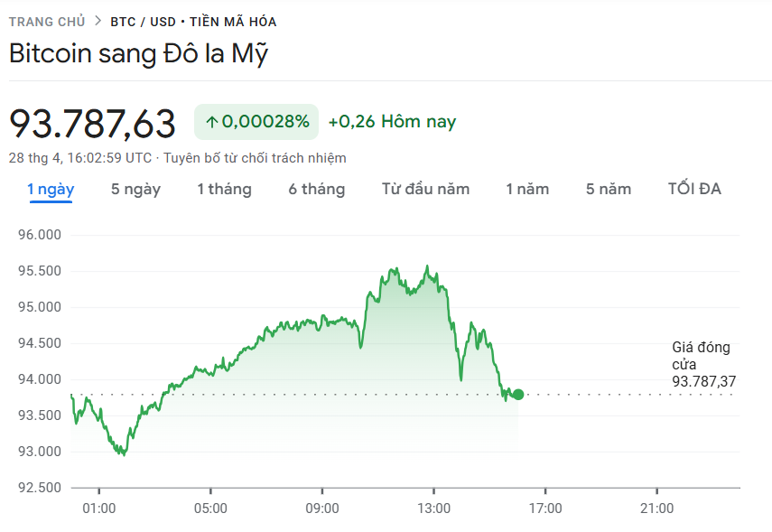Open the "TRANG CHỦ" breadcrumb link
Viewport: 772px width, 532px height.
click(47, 20)
